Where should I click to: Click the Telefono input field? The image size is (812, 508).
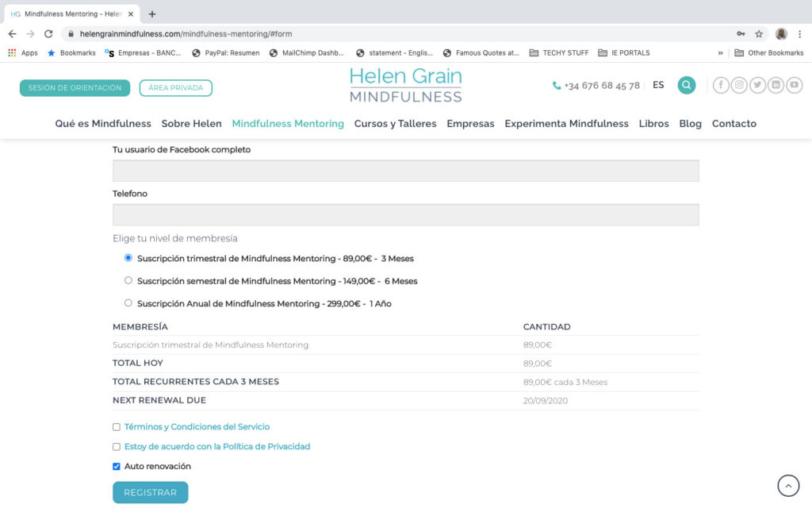point(405,214)
